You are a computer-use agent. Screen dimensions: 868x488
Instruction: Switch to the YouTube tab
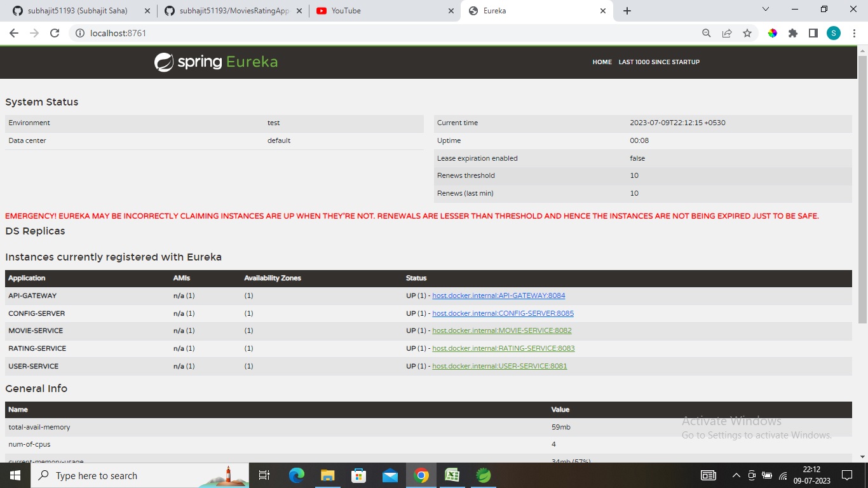point(385,11)
